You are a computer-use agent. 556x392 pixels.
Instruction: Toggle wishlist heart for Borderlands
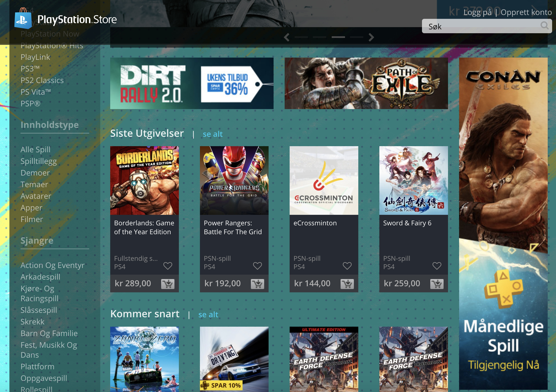(168, 266)
